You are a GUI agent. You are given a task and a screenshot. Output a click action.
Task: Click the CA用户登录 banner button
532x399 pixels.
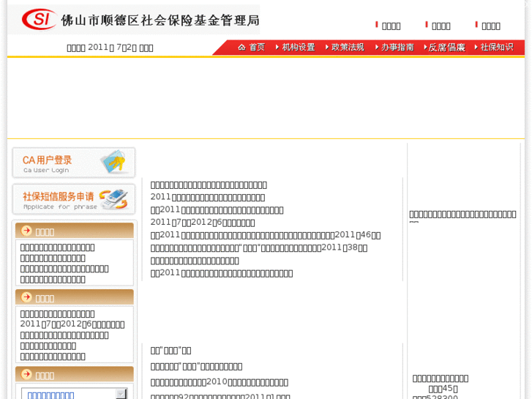74,163
